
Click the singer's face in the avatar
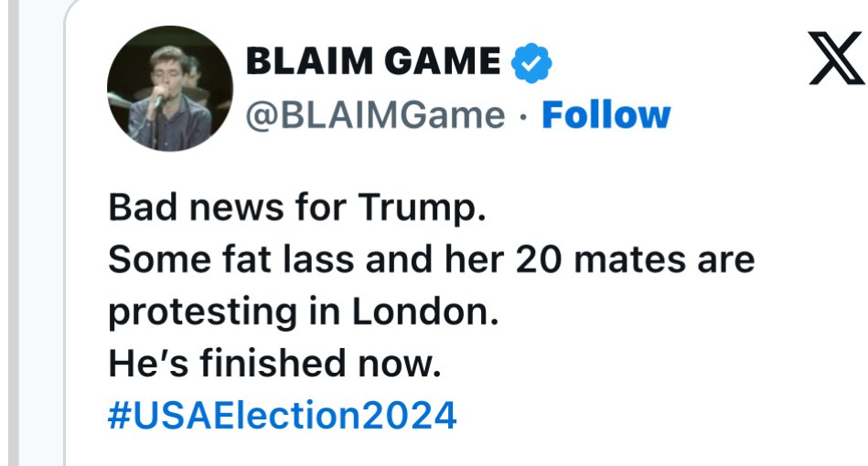coord(166,68)
